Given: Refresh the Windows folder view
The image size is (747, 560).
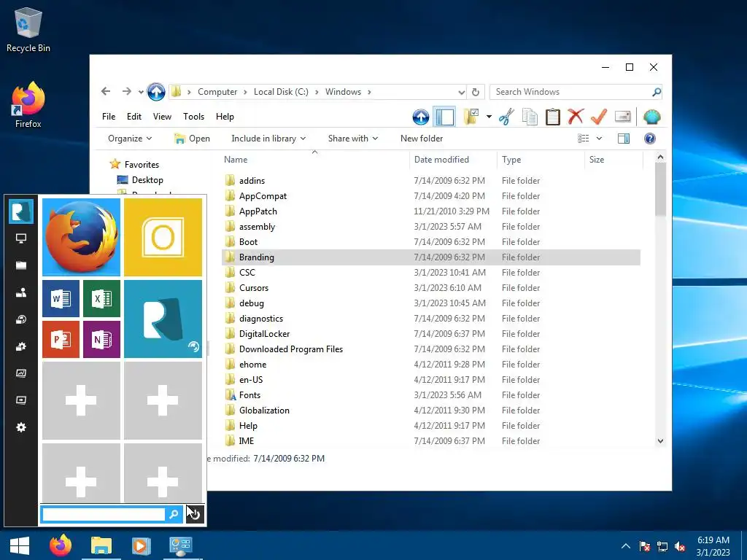Looking at the screenshot, I should coord(476,92).
